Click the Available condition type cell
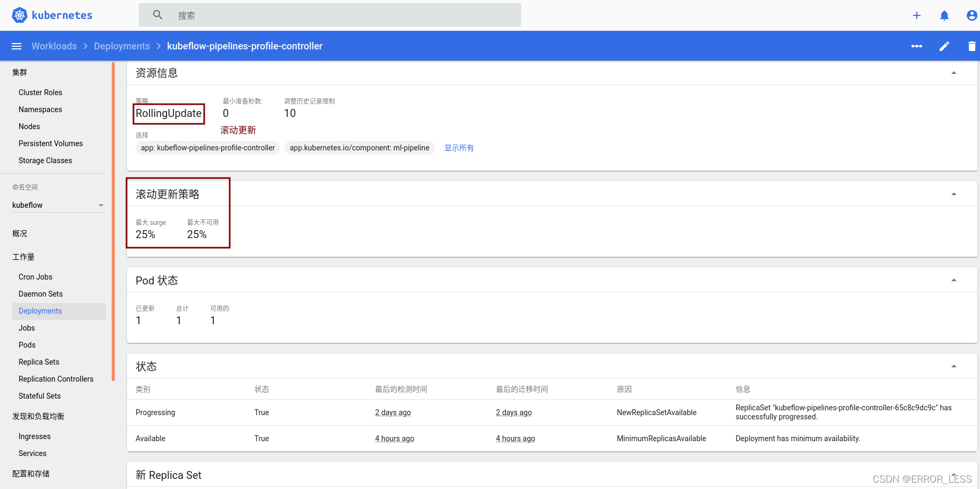Image resolution: width=980 pixels, height=489 pixels. click(x=150, y=439)
